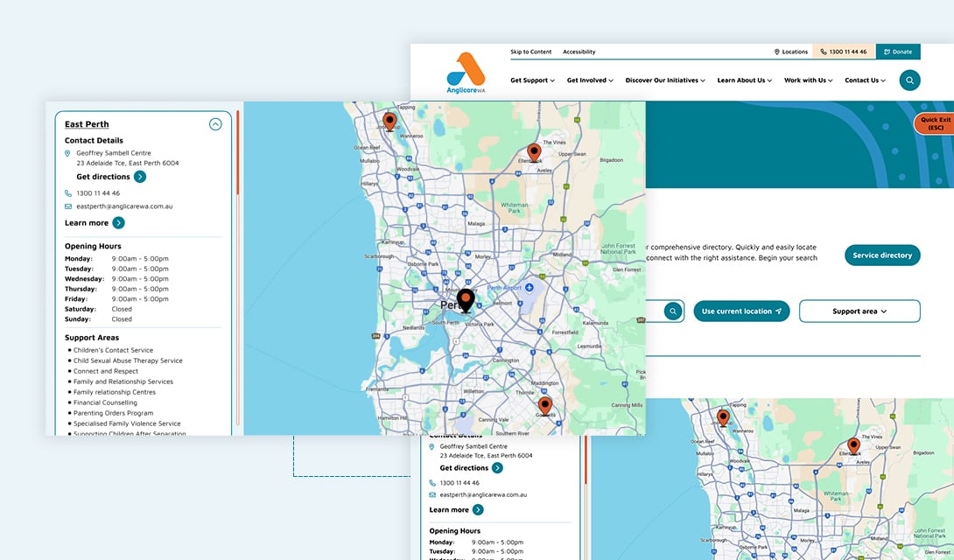Open the Support area dropdown
The height and width of the screenshot is (560, 954).
[859, 311]
